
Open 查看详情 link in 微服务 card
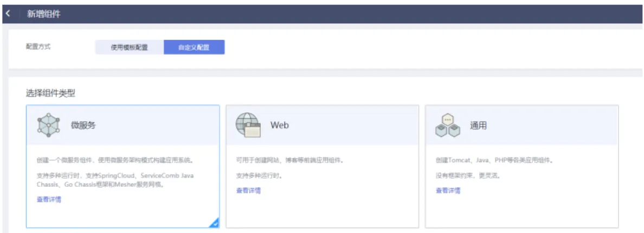[x=49, y=200]
